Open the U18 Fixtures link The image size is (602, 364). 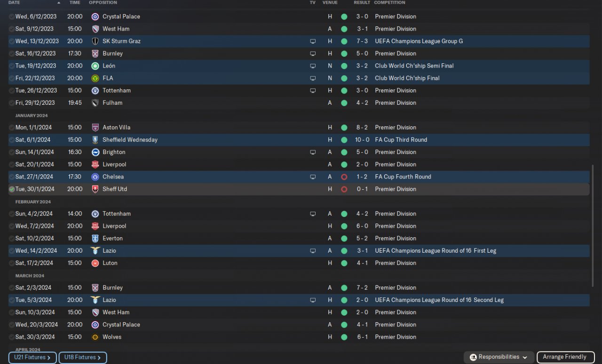point(82,357)
